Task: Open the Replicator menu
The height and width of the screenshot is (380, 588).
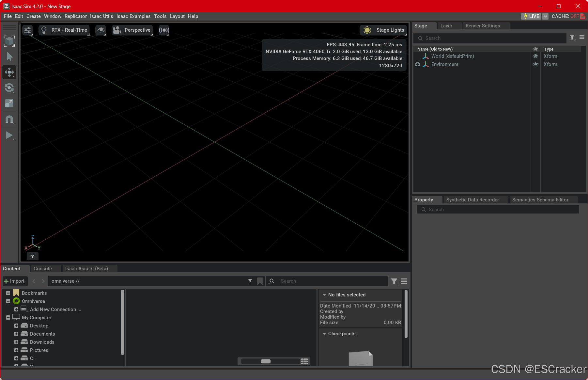Action: click(x=76, y=16)
